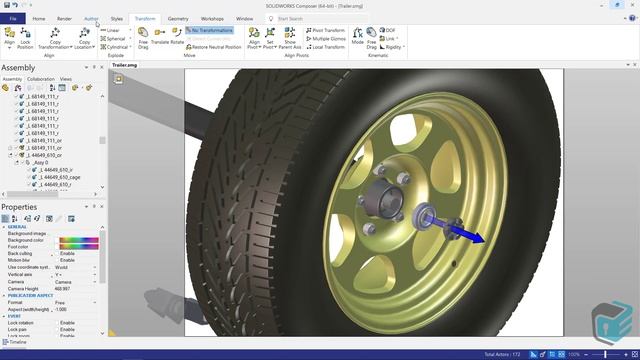Click Restore Neutral Position

tap(213, 47)
